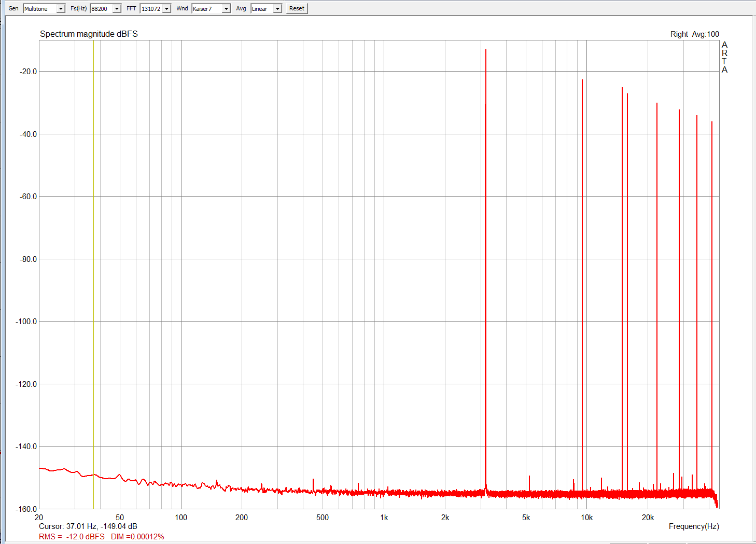This screenshot has height=544, width=756.
Task: Click the 'Right Avg:100' label
Action: click(695, 34)
